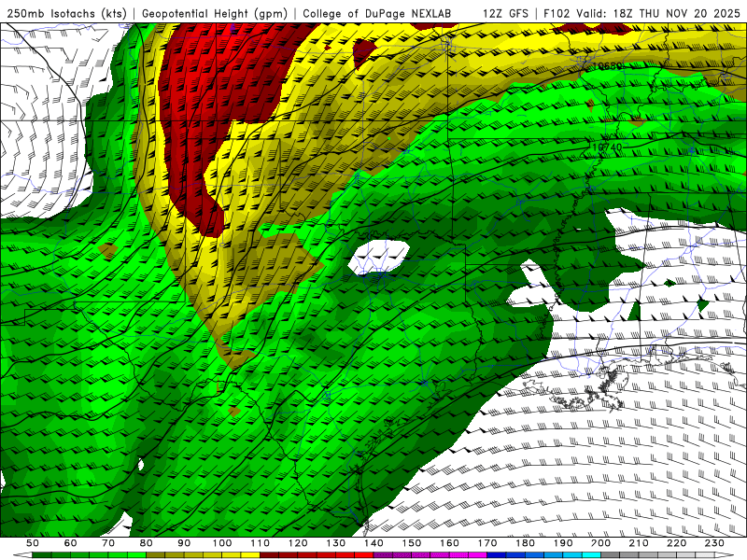Click the 'College of DuPage NEXLAB' header text
The width and height of the screenshot is (747, 560).
[x=376, y=13]
